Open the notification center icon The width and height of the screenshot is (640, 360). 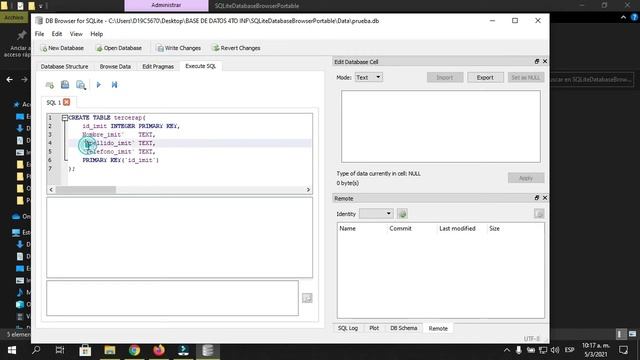point(623,350)
